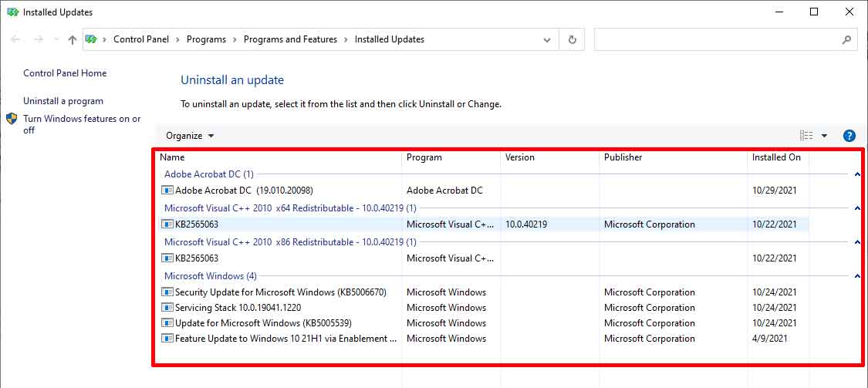Go up one level with Up arrow
868x388 pixels.
73,39
